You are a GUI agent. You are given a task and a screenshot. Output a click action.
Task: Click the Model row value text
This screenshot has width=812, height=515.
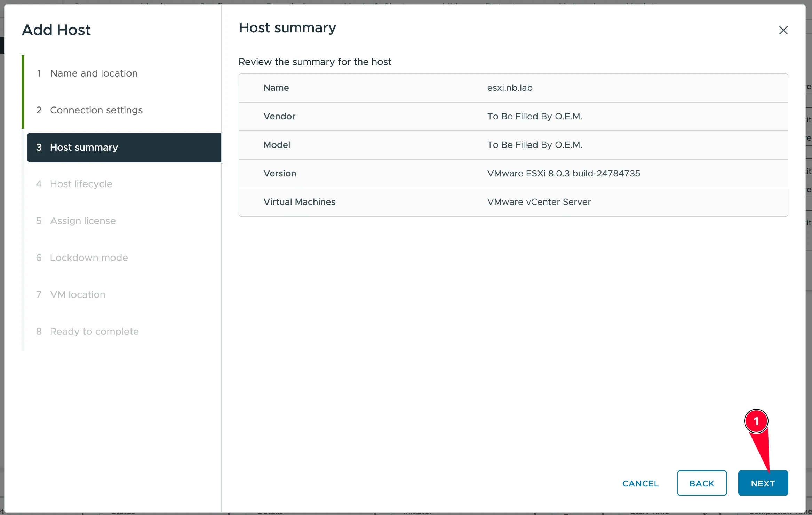pos(535,145)
